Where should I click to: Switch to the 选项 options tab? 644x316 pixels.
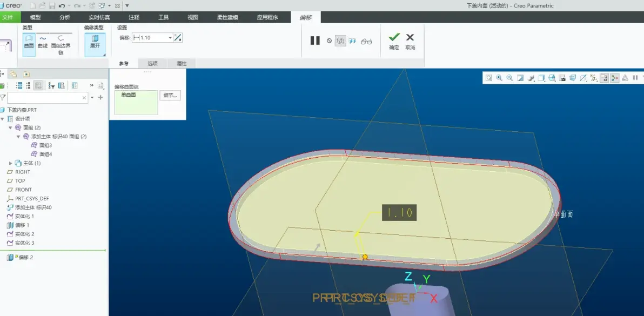coord(152,64)
